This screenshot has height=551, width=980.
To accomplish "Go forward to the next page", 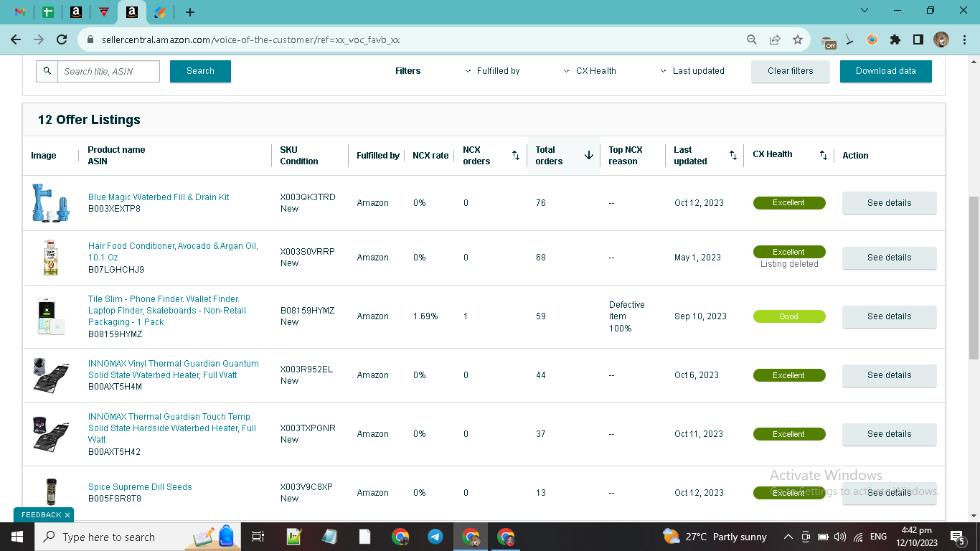I will pos(39,40).
